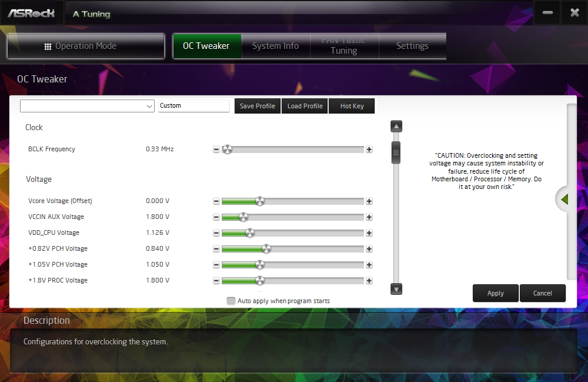This screenshot has width=588, height=382.
Task: Increase VCCIN AUX Voltage with plus icon
Action: [369, 217]
